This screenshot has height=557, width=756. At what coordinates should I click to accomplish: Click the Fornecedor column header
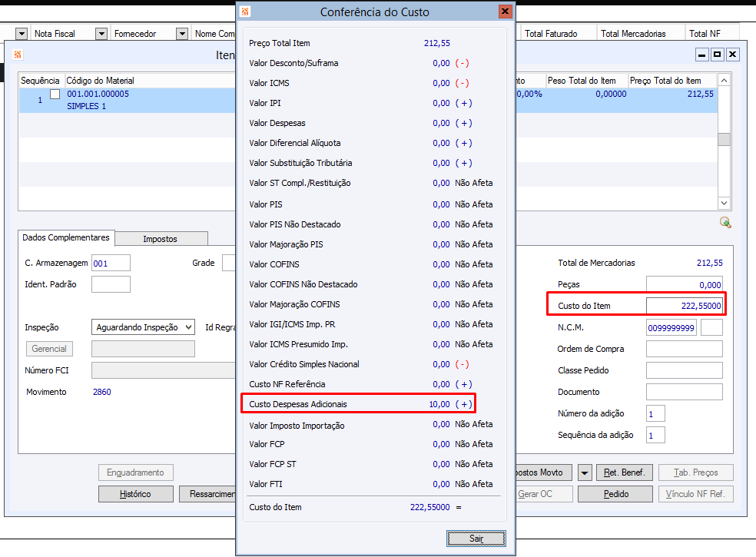click(143, 34)
